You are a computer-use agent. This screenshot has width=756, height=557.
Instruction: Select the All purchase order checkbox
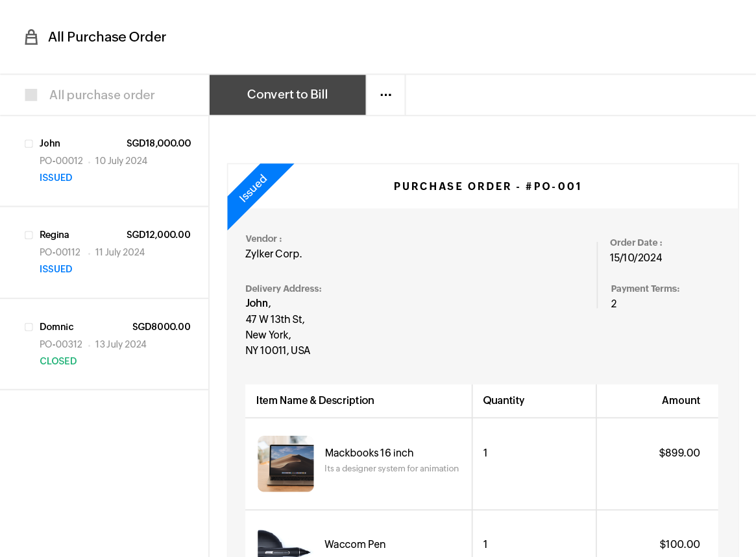coord(30,94)
